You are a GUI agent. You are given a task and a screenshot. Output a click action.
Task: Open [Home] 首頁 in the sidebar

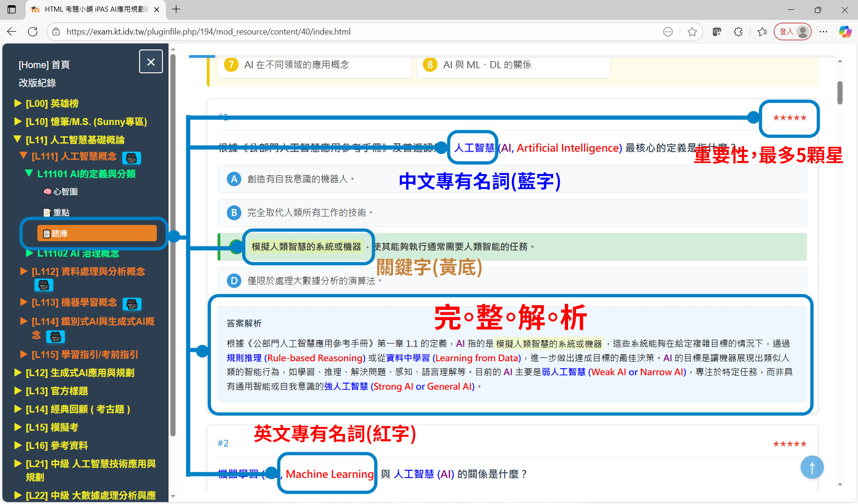pyautogui.click(x=43, y=64)
